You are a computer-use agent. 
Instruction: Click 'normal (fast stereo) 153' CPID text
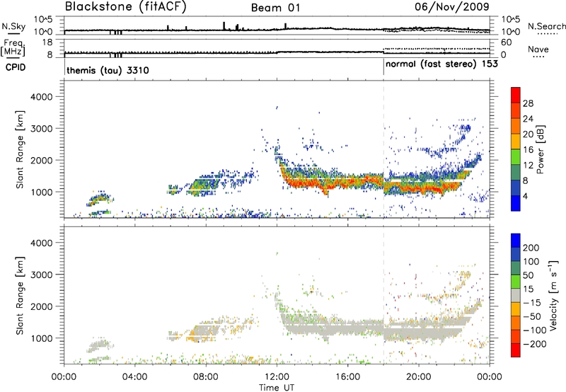[x=441, y=64]
